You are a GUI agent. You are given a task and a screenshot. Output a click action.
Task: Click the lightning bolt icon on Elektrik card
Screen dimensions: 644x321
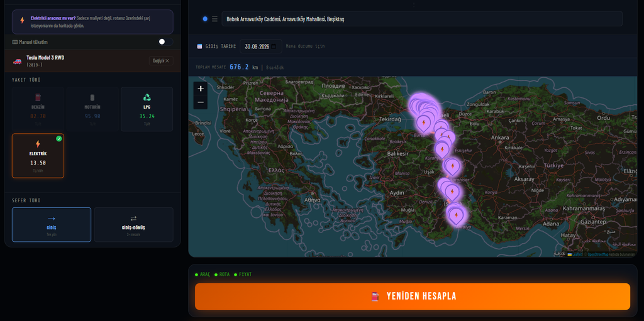coord(38,144)
